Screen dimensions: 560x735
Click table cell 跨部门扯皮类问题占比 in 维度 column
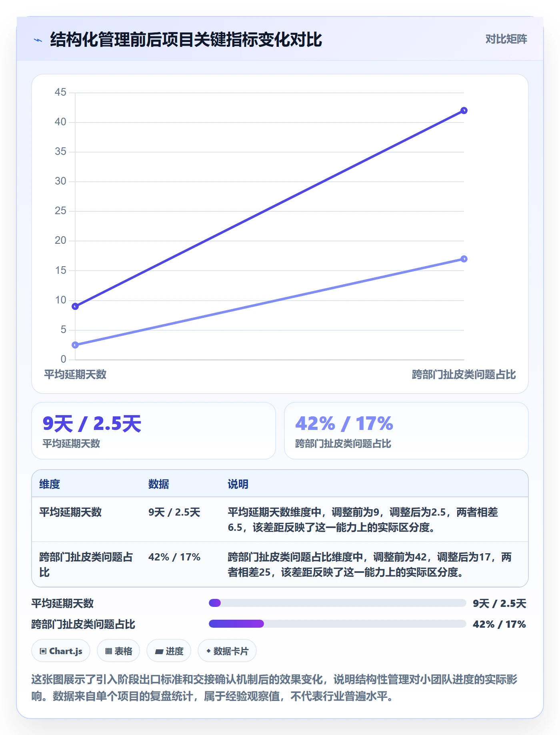click(86, 564)
